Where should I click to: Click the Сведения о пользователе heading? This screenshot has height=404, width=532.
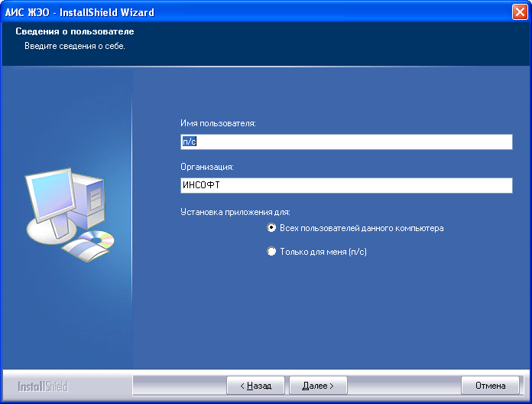click(x=75, y=31)
